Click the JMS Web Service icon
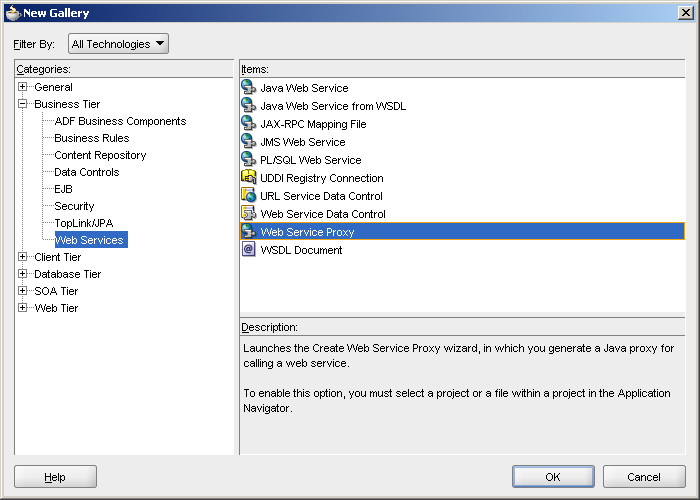700x500 pixels. point(249,141)
